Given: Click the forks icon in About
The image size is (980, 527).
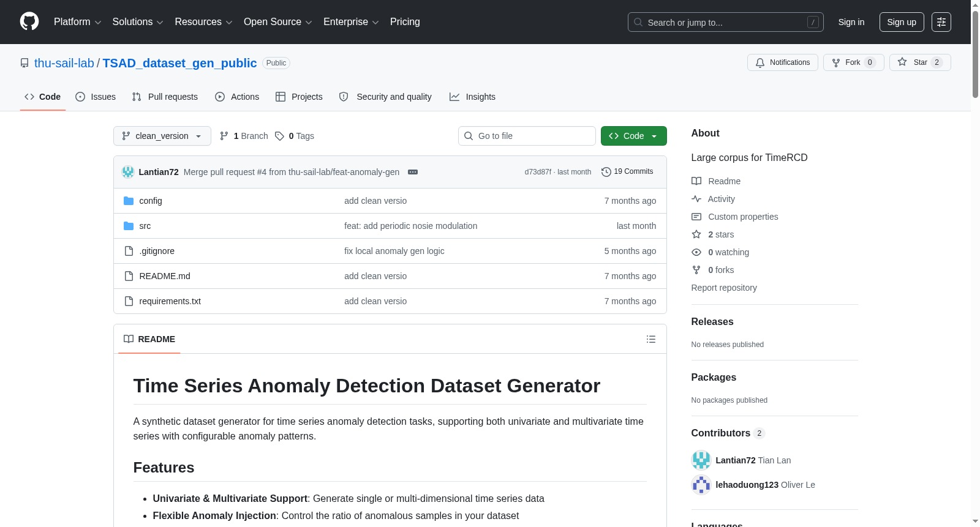Looking at the screenshot, I should 696,270.
